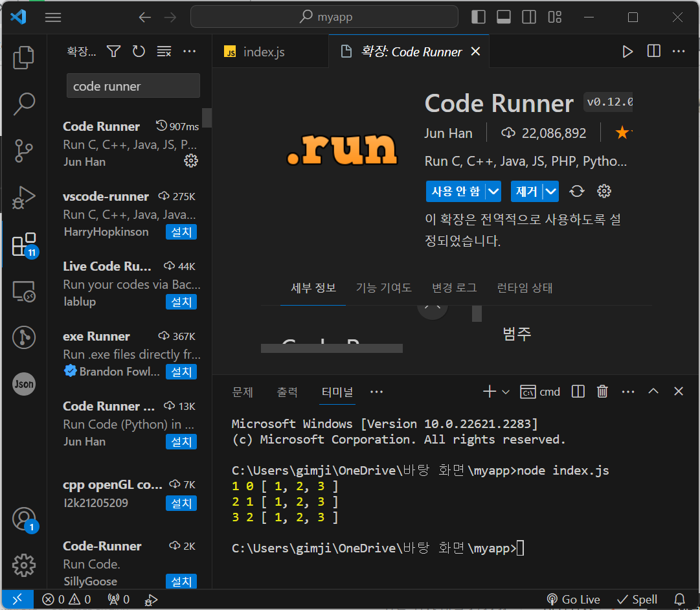Run code with the play icon
700x610 pixels.
pyautogui.click(x=627, y=51)
